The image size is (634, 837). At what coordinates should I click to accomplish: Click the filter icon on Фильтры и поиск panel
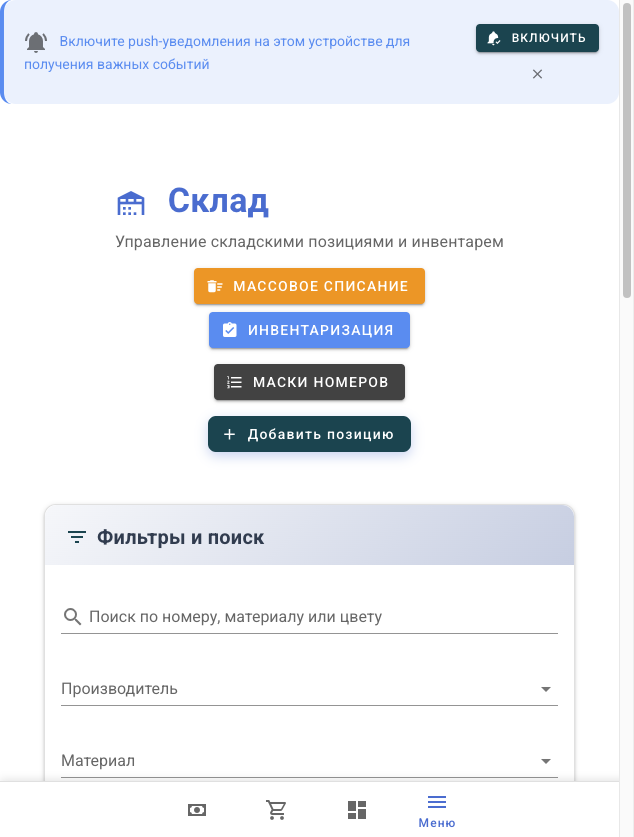[x=76, y=536]
